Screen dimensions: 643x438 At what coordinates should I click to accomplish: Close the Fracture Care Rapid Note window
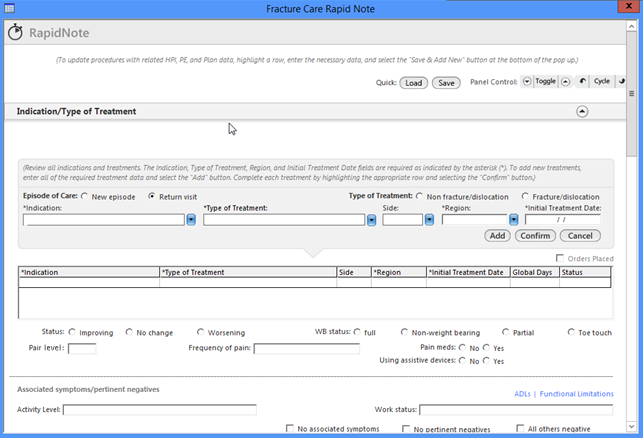[629, 6]
